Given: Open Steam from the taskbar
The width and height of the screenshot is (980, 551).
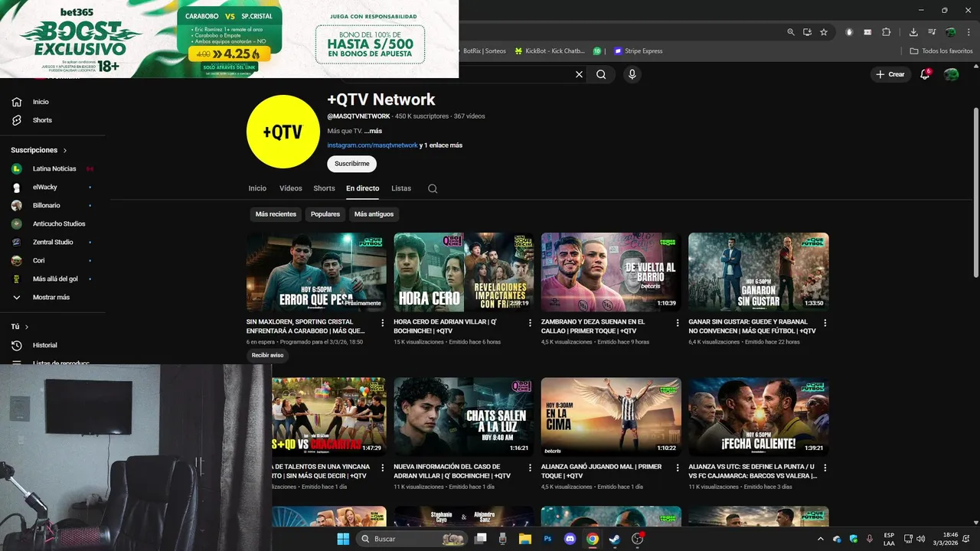Looking at the screenshot, I should tap(614, 539).
